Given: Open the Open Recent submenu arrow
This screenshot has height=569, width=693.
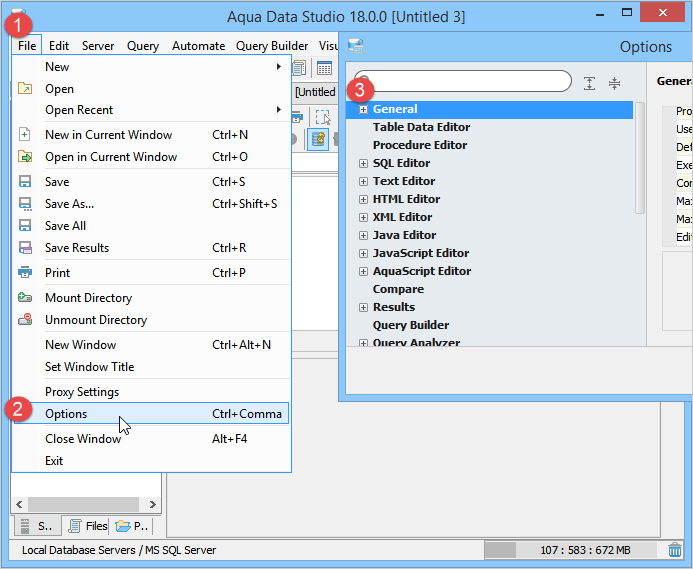Looking at the screenshot, I should click(278, 109).
